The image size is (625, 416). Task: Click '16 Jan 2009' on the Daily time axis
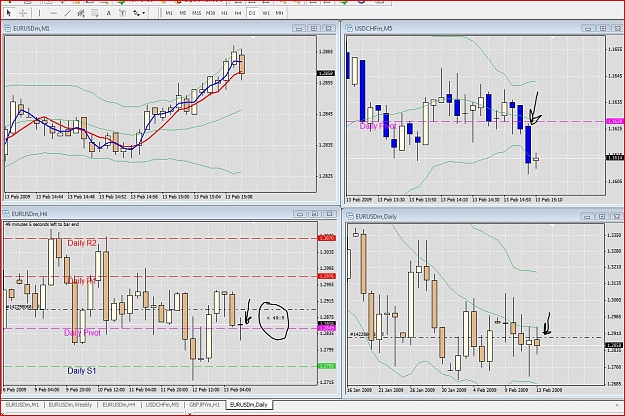coord(360,390)
